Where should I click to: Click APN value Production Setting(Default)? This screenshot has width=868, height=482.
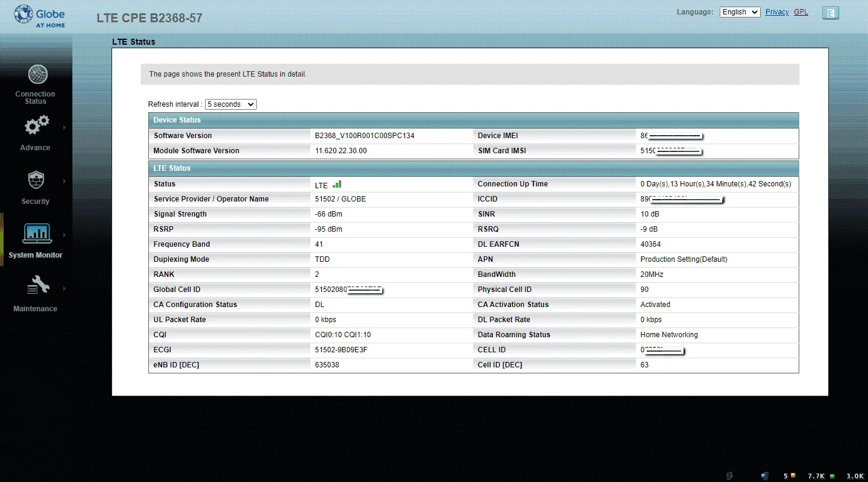684,259
